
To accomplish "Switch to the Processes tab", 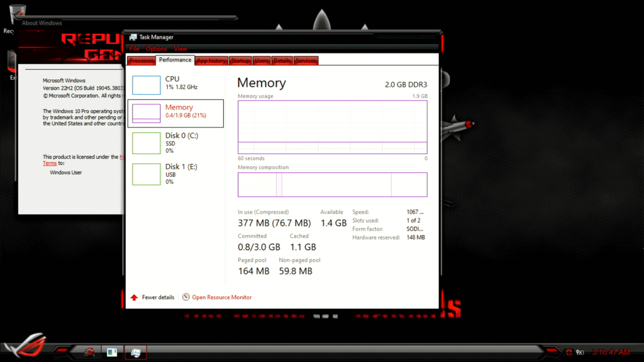I will tap(142, 61).
